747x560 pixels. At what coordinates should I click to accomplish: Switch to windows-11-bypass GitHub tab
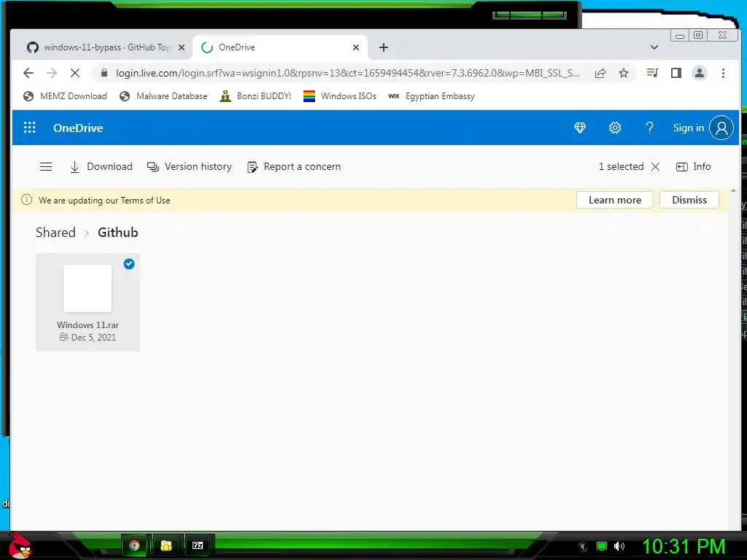pyautogui.click(x=101, y=47)
